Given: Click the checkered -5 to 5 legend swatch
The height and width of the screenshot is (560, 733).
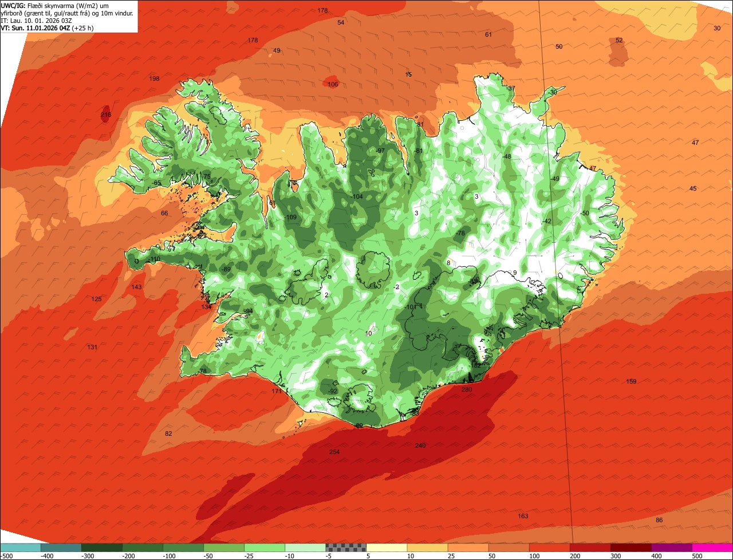Looking at the screenshot, I should point(346,548).
